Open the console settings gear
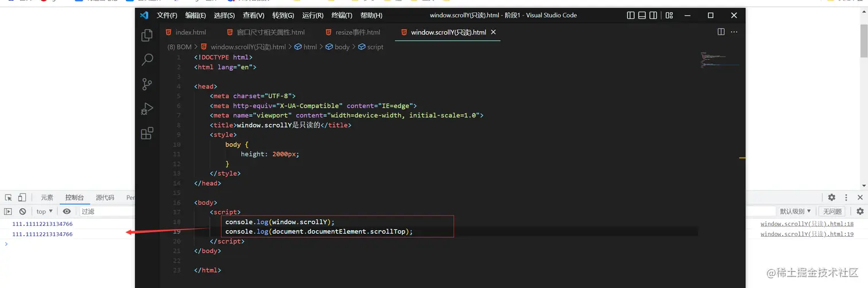Viewport: 868px width, 288px height. (860, 212)
